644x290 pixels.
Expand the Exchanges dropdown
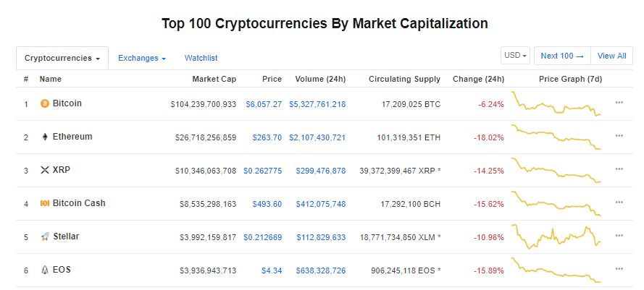point(142,59)
